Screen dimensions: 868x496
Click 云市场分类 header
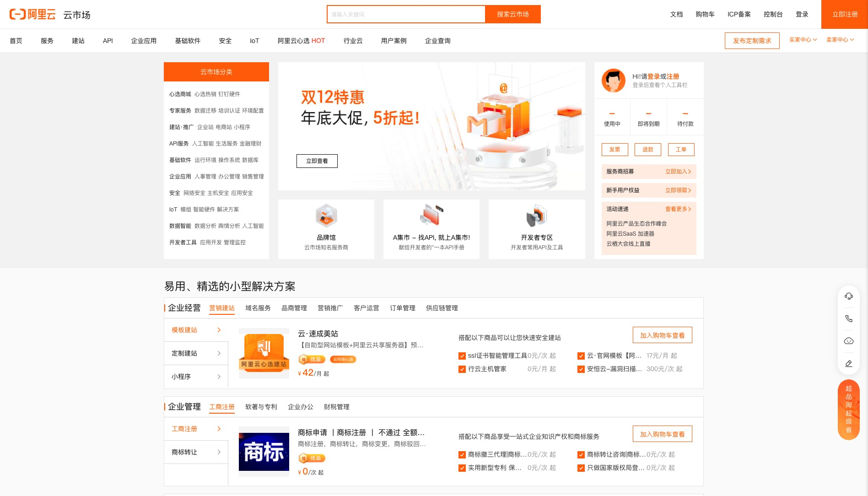click(216, 72)
